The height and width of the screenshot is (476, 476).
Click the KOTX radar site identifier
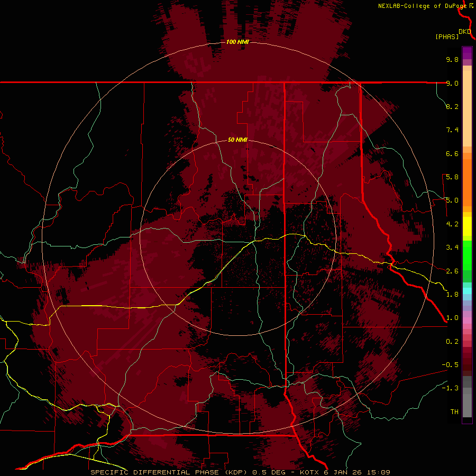(x=309, y=472)
